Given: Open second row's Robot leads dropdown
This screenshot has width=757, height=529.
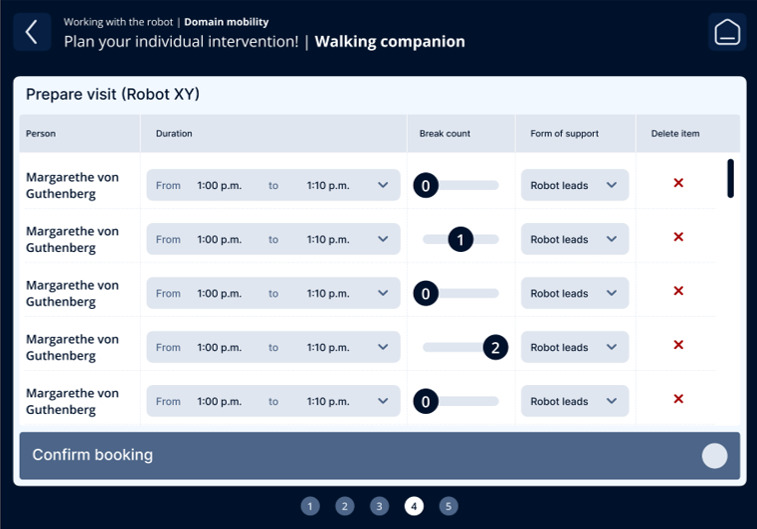Looking at the screenshot, I should (x=575, y=239).
